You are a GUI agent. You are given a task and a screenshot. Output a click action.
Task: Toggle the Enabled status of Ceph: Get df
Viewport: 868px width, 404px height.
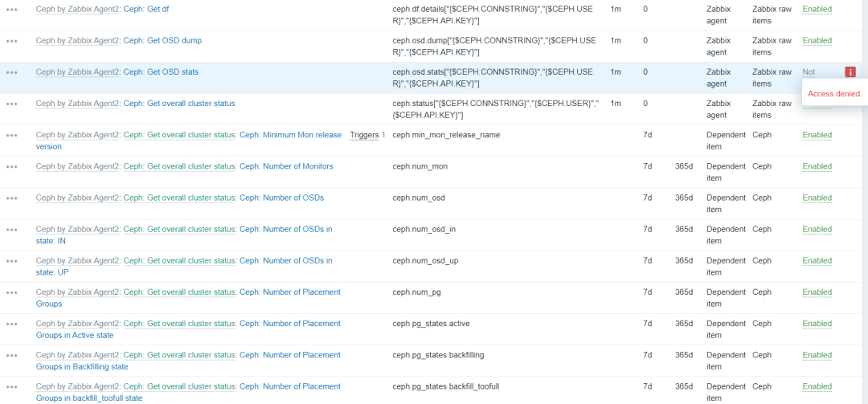click(x=817, y=10)
